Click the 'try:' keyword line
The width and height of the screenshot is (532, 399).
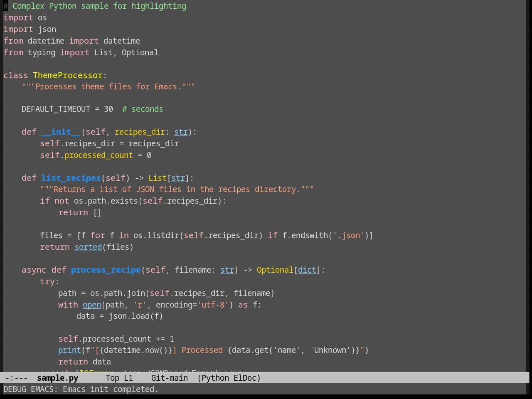coord(49,281)
